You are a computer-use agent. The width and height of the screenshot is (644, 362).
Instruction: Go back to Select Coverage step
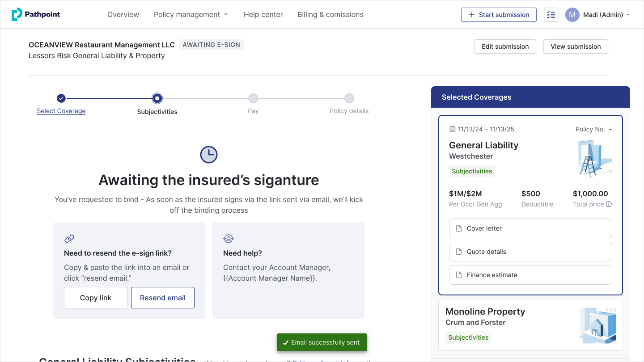[61, 111]
